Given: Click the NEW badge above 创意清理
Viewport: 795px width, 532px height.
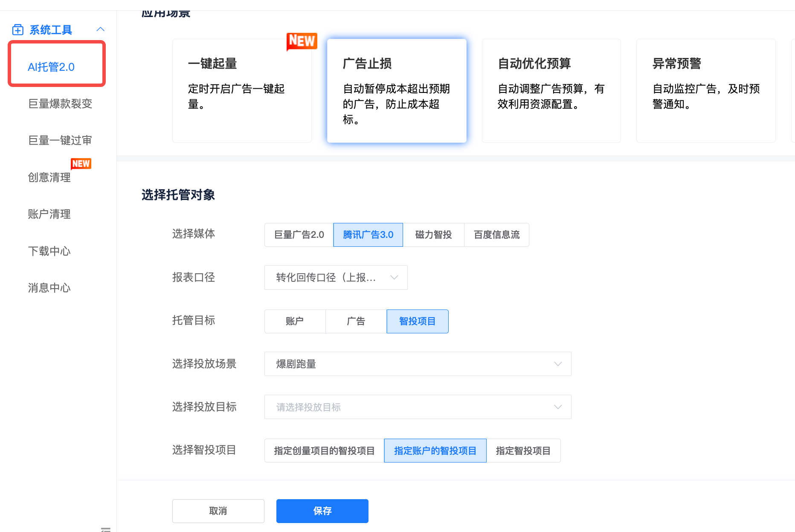Looking at the screenshot, I should pos(81,164).
